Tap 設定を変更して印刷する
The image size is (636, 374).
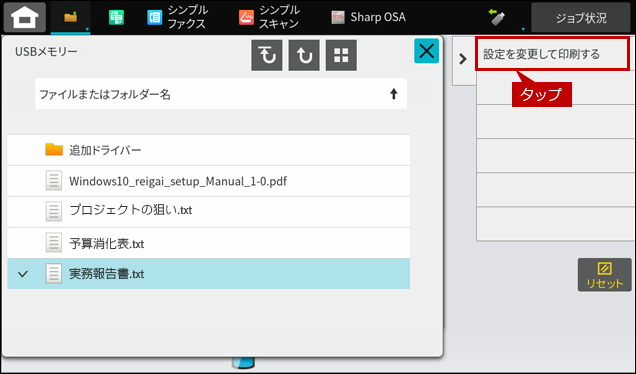click(552, 54)
